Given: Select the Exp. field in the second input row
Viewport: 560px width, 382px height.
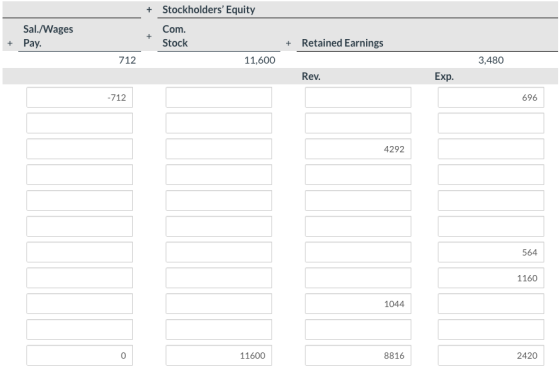Looking at the screenshot, I should tap(491, 123).
